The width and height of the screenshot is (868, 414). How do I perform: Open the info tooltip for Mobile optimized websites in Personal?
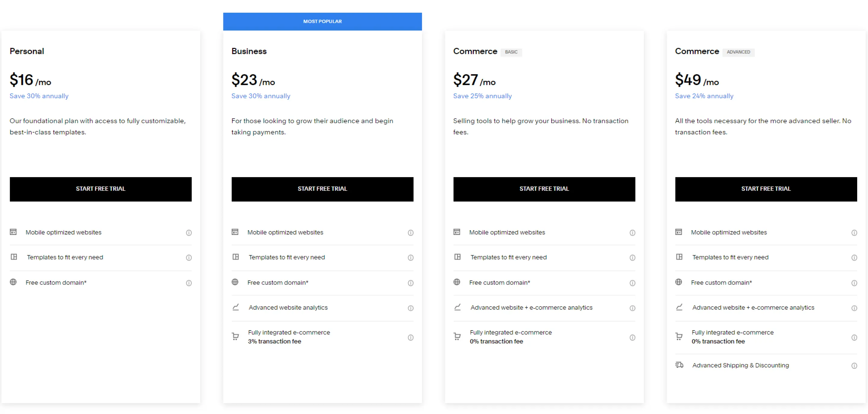point(189,232)
